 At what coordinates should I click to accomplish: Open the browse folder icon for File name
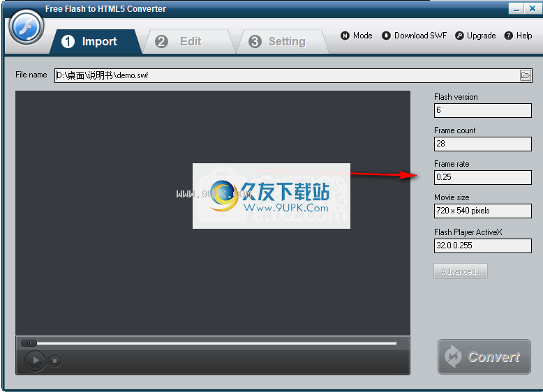coord(525,75)
